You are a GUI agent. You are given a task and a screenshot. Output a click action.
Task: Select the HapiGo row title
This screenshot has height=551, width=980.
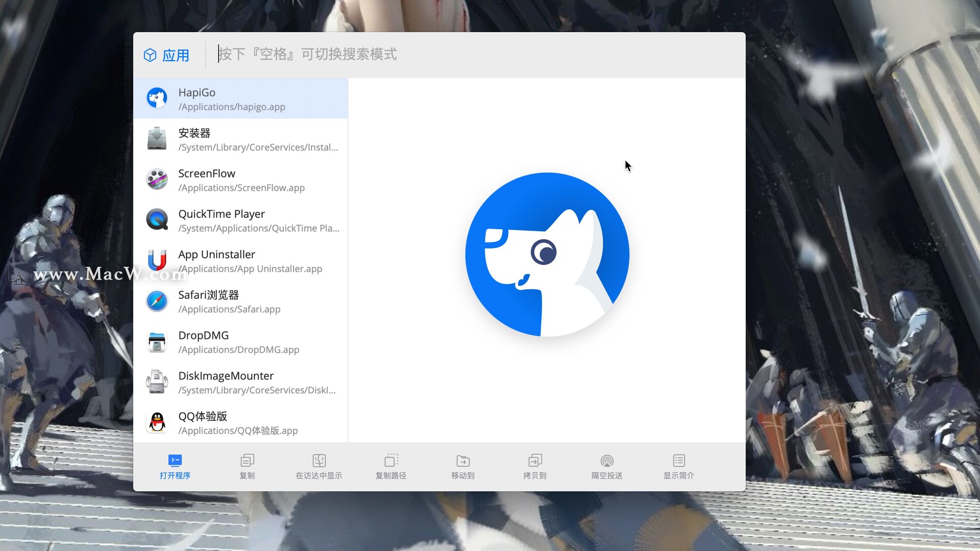click(x=197, y=92)
